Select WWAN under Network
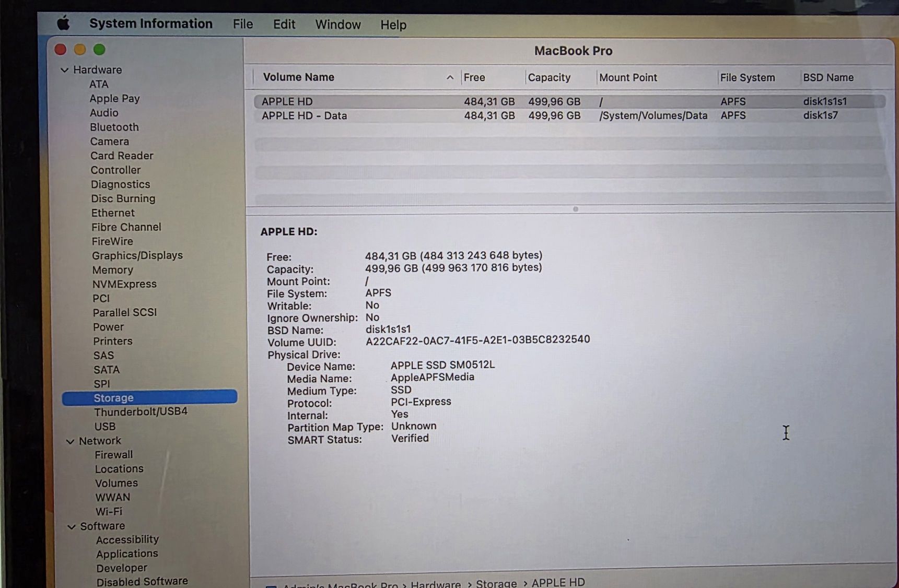 [x=113, y=497]
